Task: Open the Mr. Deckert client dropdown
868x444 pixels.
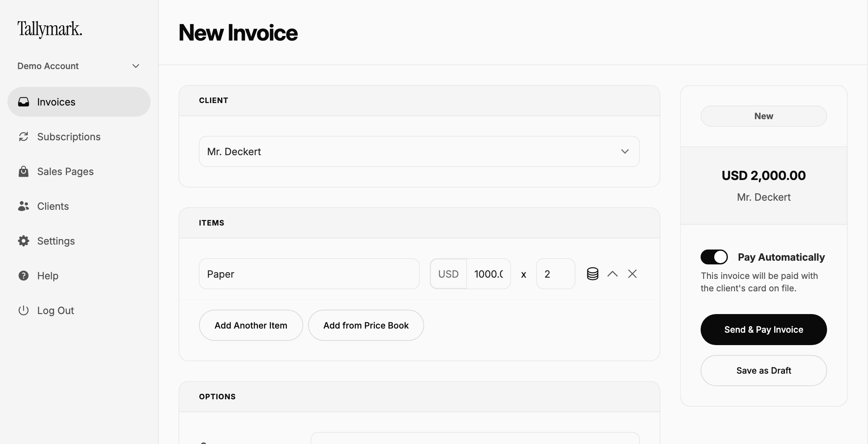Action: [x=419, y=151]
